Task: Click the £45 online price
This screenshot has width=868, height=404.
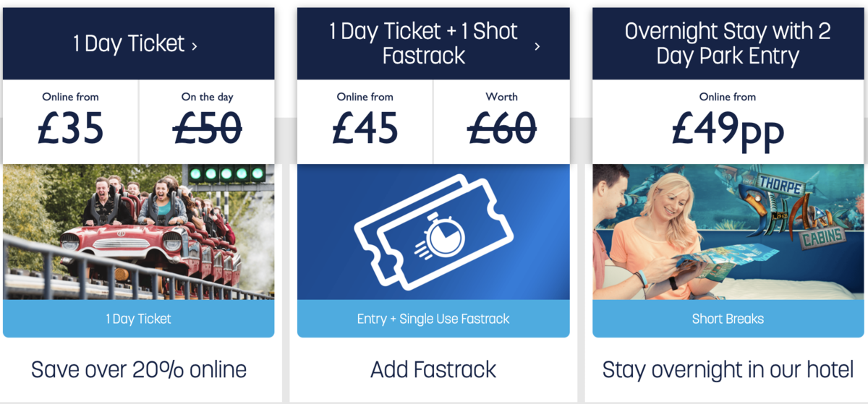Action: tap(365, 129)
